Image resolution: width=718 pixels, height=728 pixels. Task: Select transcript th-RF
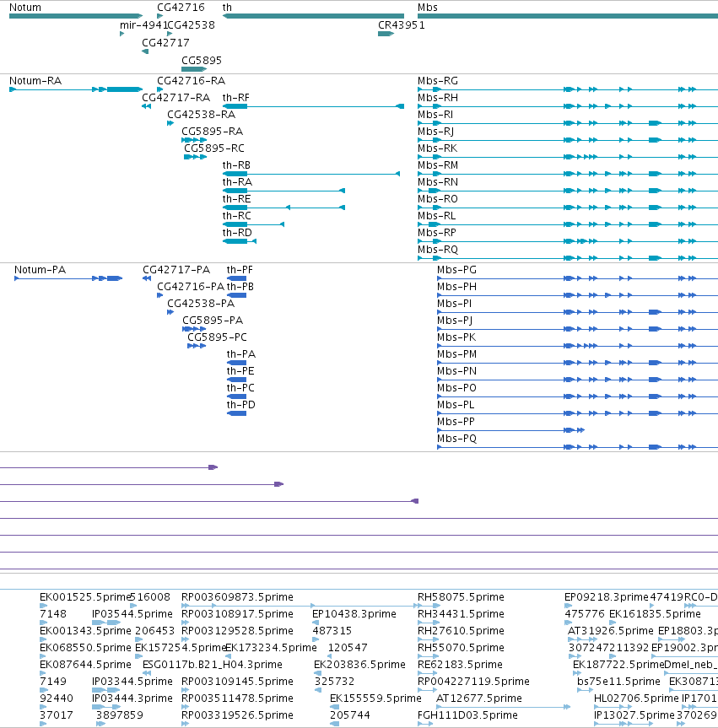pyautogui.click(x=313, y=106)
